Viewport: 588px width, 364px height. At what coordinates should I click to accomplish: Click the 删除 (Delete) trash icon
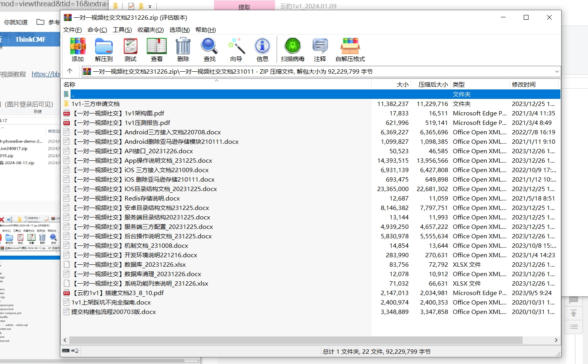pos(183,46)
